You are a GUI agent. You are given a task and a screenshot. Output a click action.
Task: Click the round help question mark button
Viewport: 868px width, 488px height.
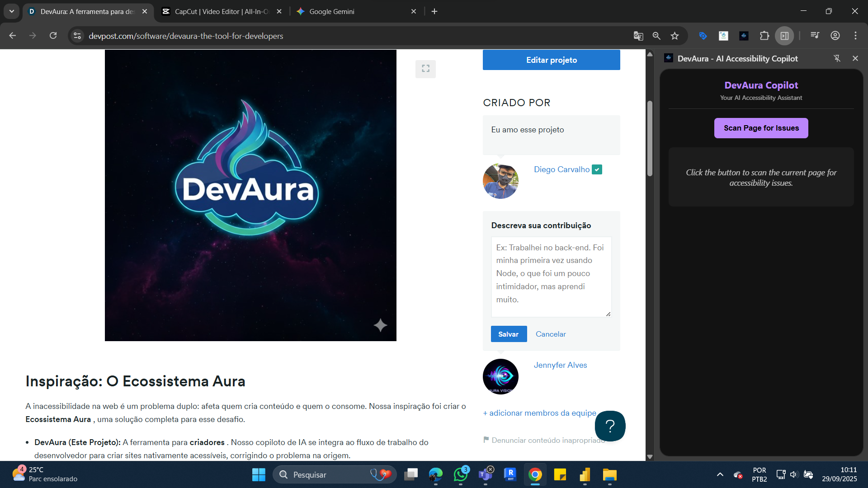point(610,426)
